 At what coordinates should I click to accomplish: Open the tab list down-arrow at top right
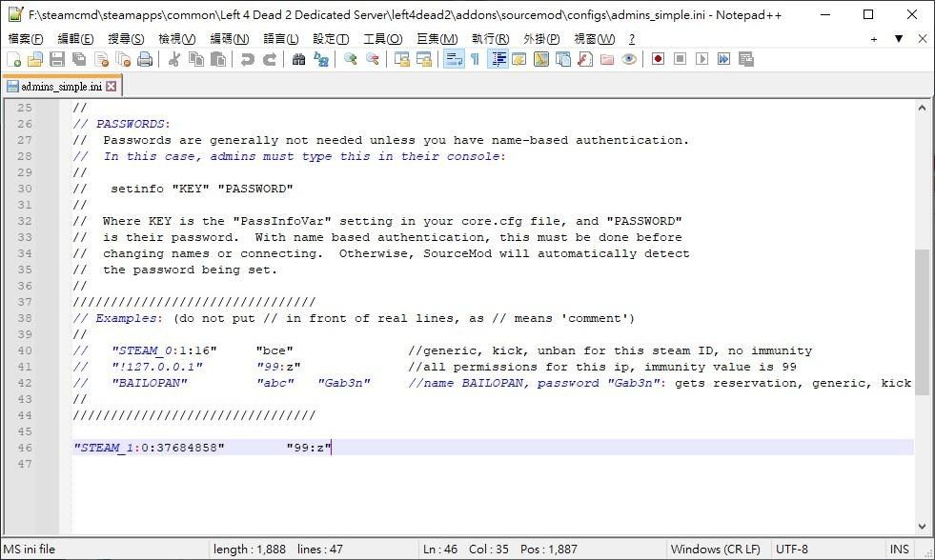pyautogui.click(x=898, y=39)
